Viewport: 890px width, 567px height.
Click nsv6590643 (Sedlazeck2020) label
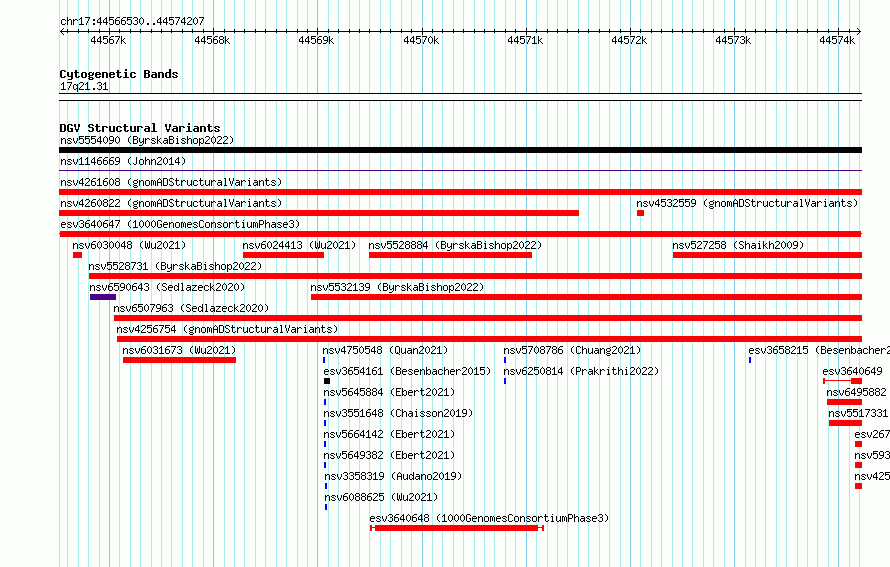coord(167,287)
